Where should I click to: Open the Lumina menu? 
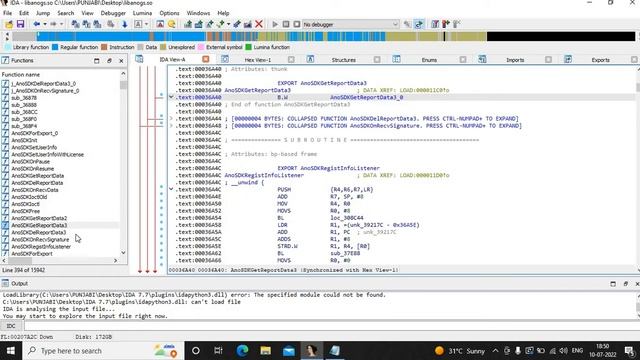tap(142, 13)
